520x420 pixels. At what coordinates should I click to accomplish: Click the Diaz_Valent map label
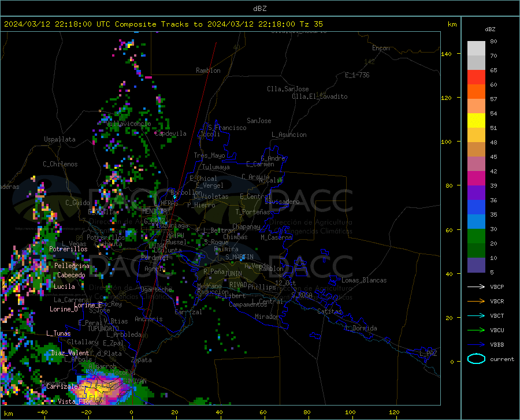70,353
